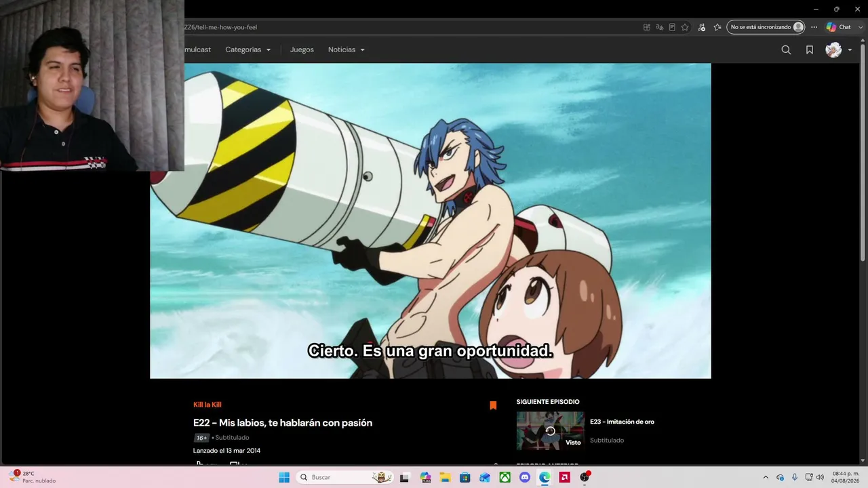Open Discord from the taskbar
Image resolution: width=868 pixels, height=488 pixels.
coord(525,477)
